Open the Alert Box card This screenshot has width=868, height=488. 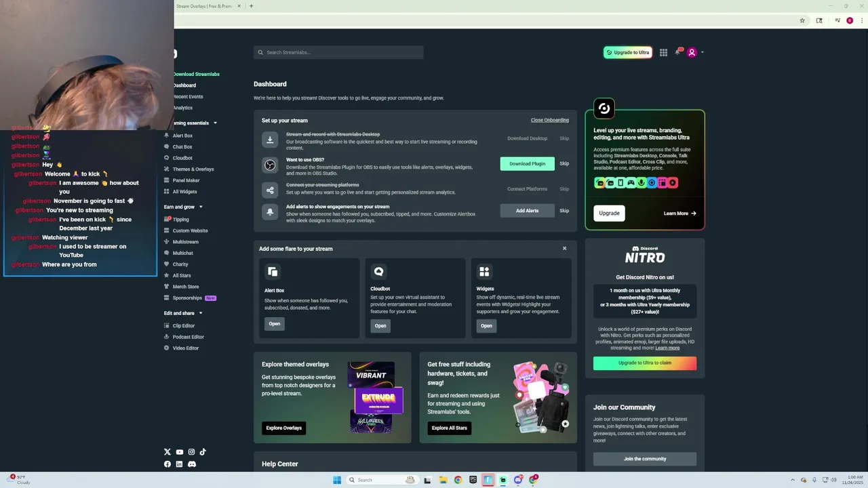(274, 324)
